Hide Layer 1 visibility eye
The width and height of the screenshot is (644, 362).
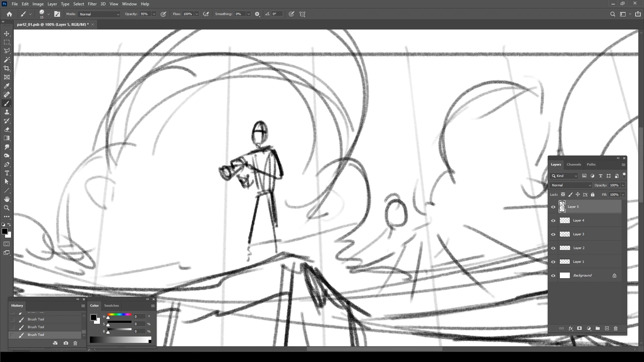(553, 262)
